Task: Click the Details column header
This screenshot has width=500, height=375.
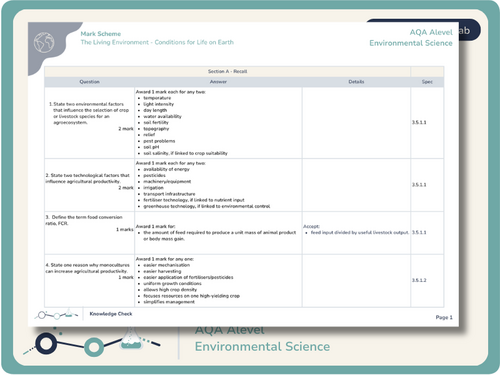Action: pos(356,82)
